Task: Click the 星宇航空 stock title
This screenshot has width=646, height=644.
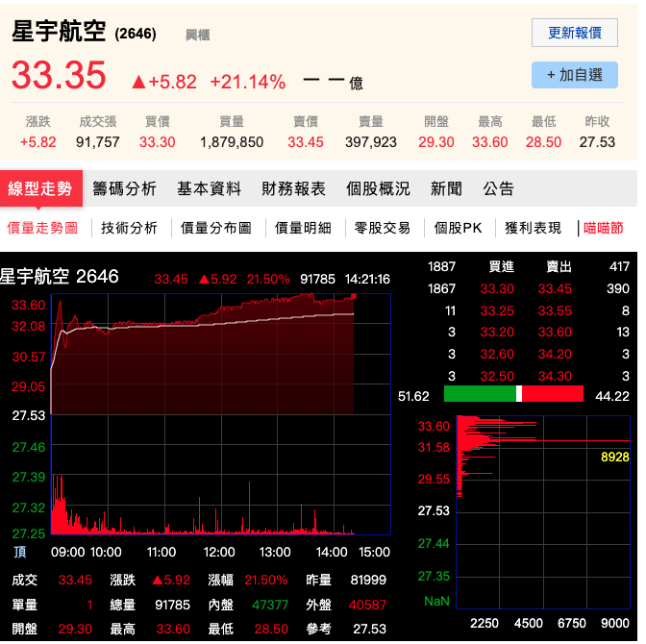Action: click(59, 32)
